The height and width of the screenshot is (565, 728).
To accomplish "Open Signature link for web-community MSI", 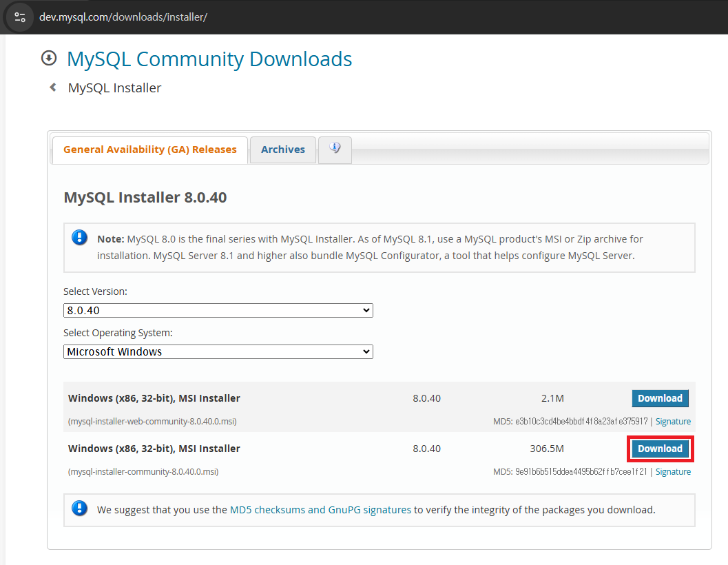I will tap(673, 422).
